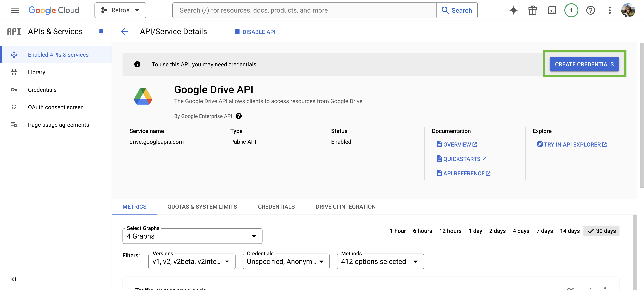The height and width of the screenshot is (290, 644).
Task: Click the Credentials key icon
Action: point(14,90)
